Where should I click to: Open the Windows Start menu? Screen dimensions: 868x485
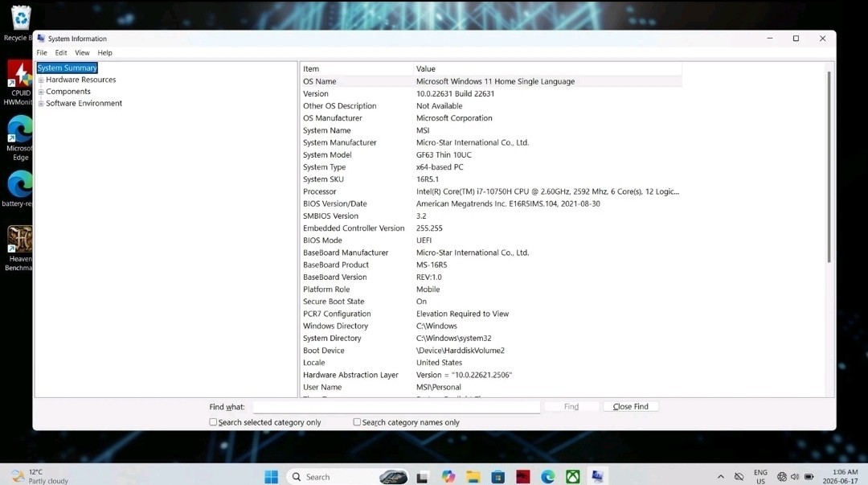(272, 476)
